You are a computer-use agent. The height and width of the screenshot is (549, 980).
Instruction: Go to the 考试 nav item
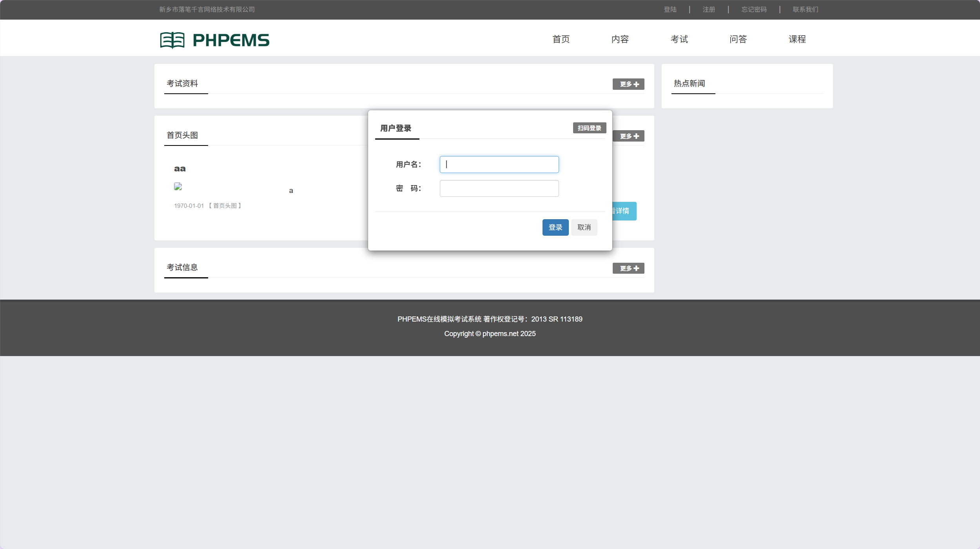[679, 39]
